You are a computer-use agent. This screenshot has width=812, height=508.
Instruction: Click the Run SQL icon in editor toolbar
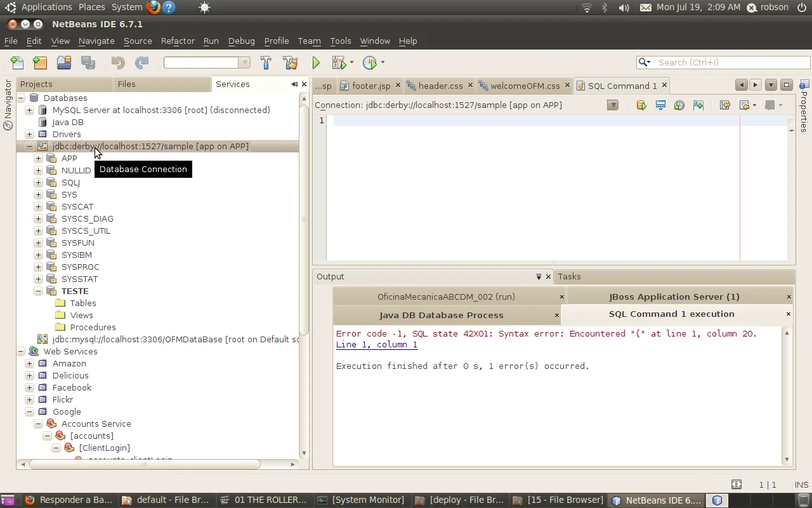click(641, 105)
